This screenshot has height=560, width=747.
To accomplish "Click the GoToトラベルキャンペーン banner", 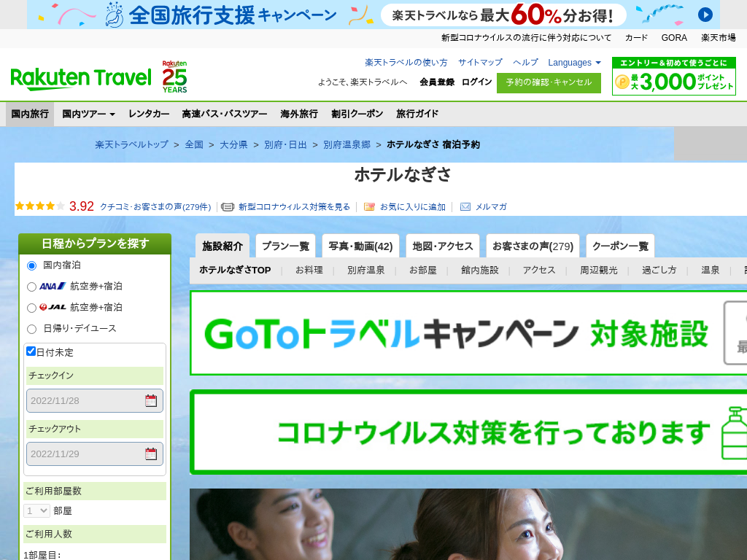I will click(x=468, y=332).
